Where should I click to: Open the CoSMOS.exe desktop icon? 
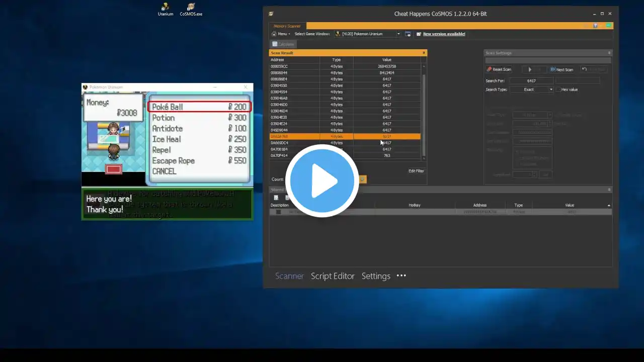191,10
